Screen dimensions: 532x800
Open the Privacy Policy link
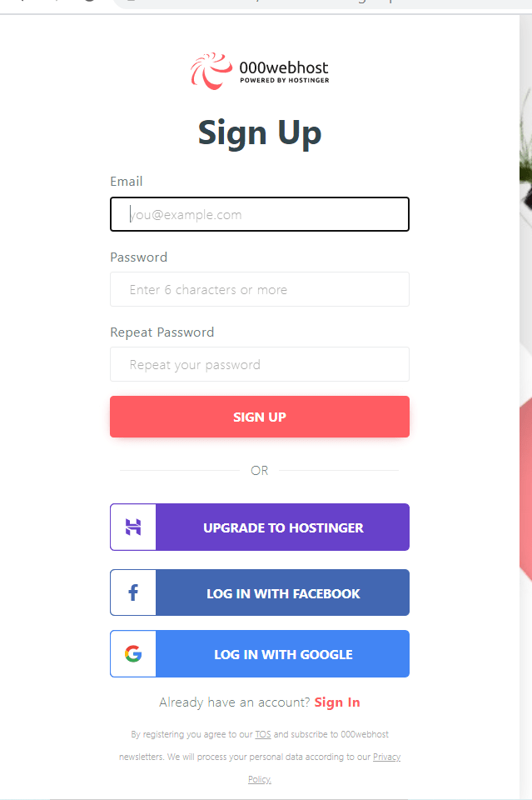[x=387, y=757]
